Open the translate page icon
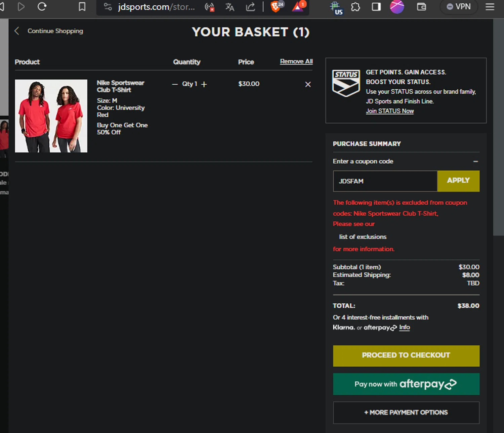504x433 pixels. tap(229, 7)
